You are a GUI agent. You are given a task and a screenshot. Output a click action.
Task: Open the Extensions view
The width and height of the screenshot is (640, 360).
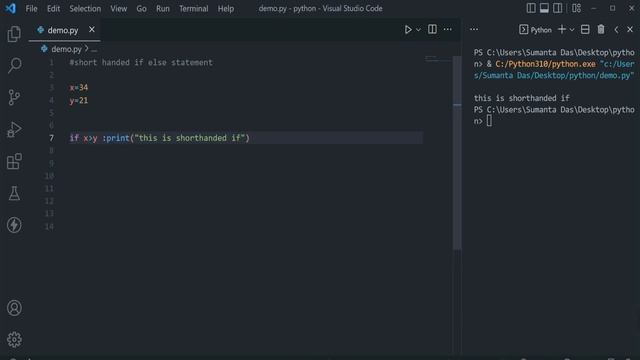coord(14,161)
